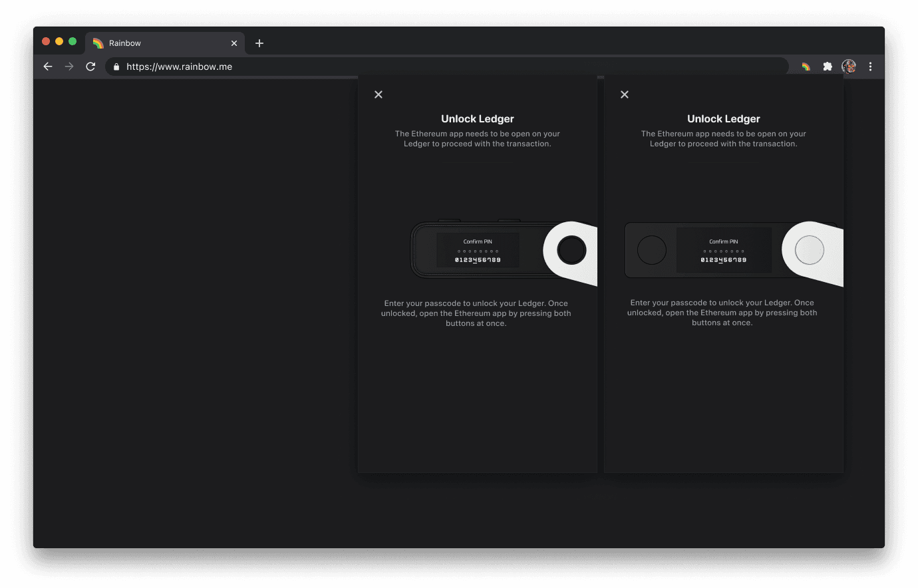
Task: Open the Chrome profile avatar
Action: [x=849, y=67]
